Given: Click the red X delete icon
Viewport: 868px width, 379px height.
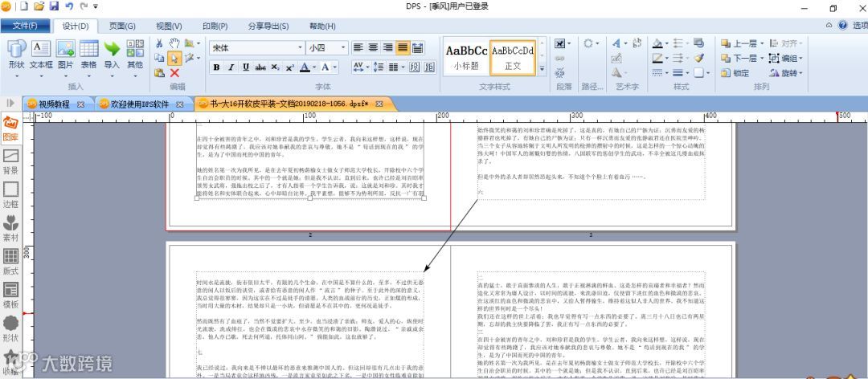Looking at the screenshot, I should (x=174, y=72).
